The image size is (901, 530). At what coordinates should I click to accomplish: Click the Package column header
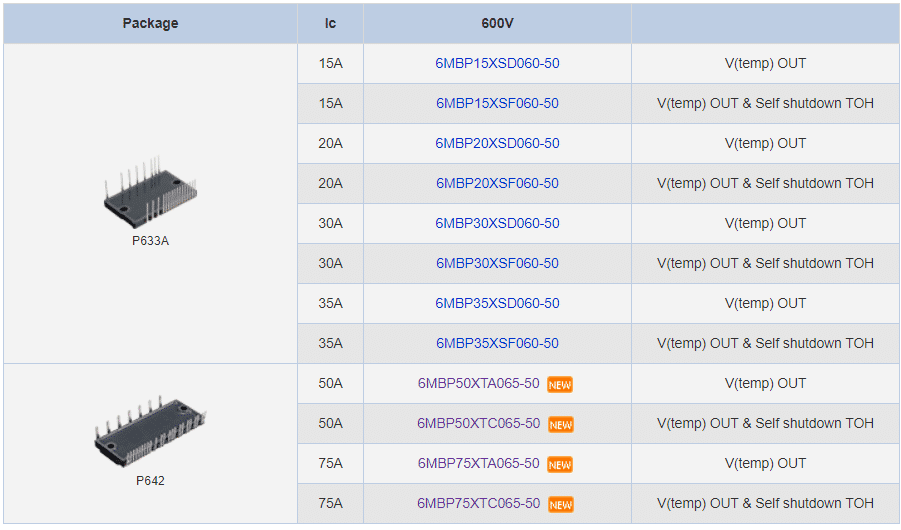pyautogui.click(x=151, y=24)
